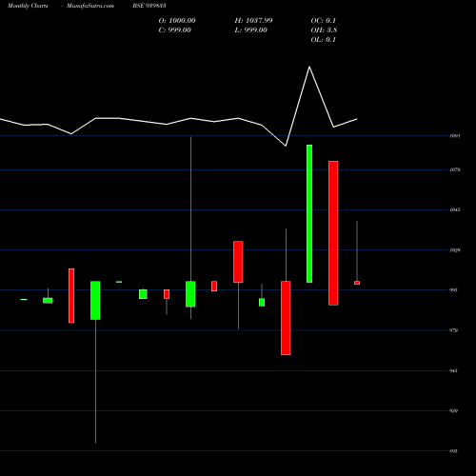The image size is (476, 476).
Task: Click the 945 price axis label
Action: coord(454,370)
